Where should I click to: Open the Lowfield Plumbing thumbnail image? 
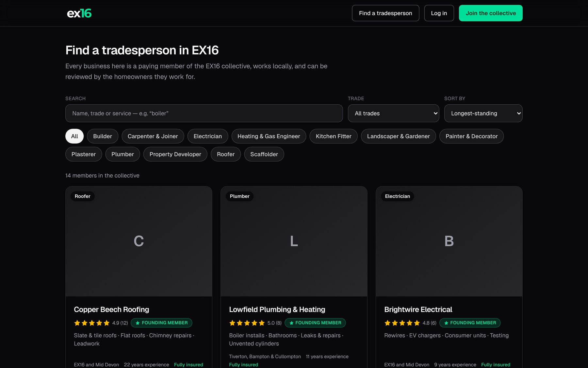tap(294, 241)
